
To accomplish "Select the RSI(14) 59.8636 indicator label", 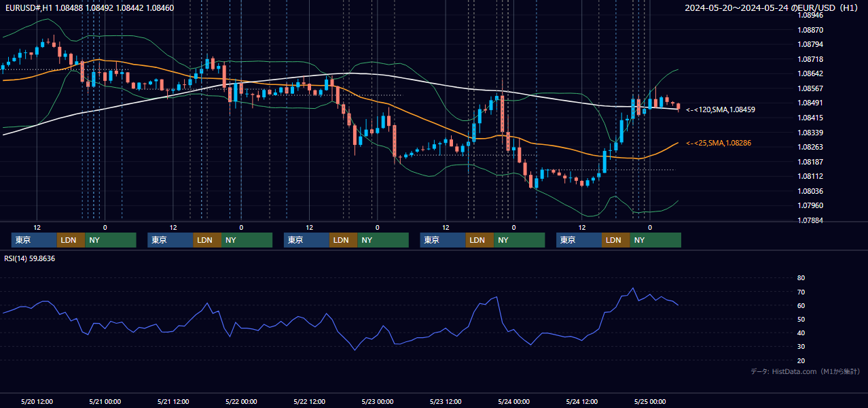I will point(30,258).
